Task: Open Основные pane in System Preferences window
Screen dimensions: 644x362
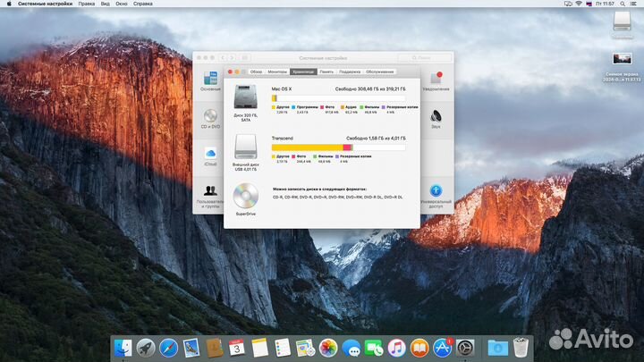Action: click(x=210, y=80)
